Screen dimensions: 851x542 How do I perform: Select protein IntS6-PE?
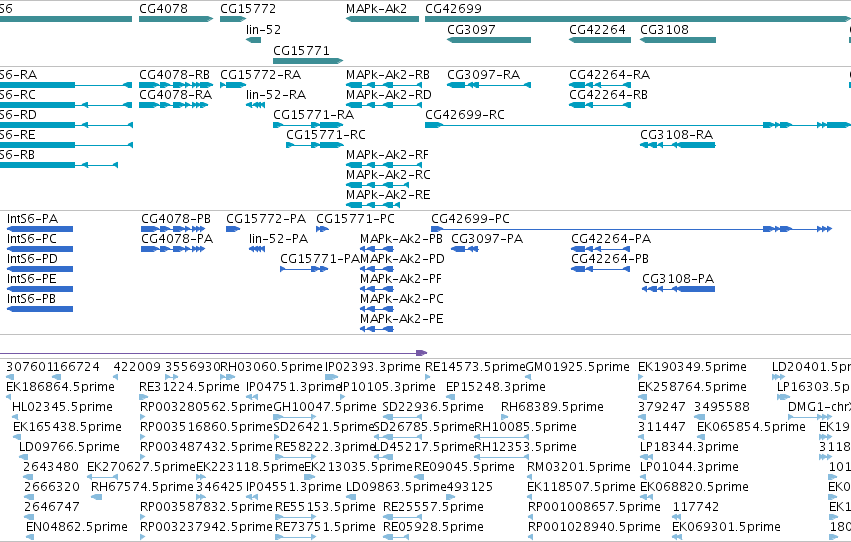coord(40,289)
